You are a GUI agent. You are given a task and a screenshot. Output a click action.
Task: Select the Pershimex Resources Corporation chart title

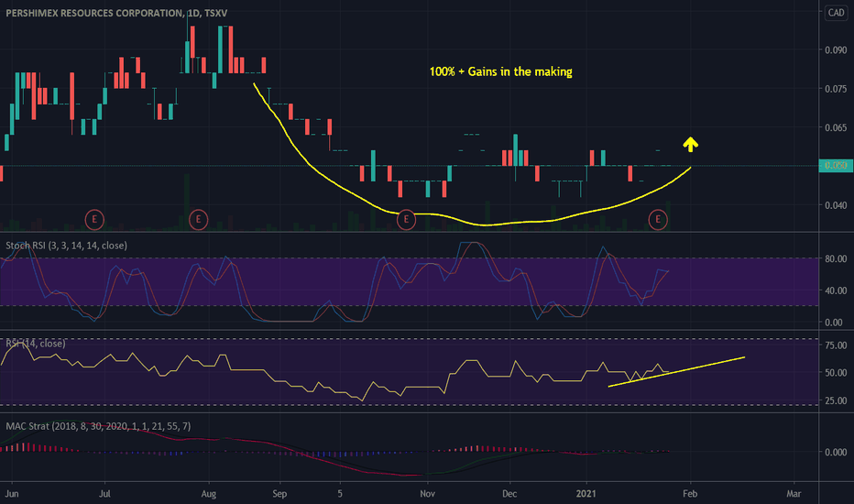[x=116, y=13]
